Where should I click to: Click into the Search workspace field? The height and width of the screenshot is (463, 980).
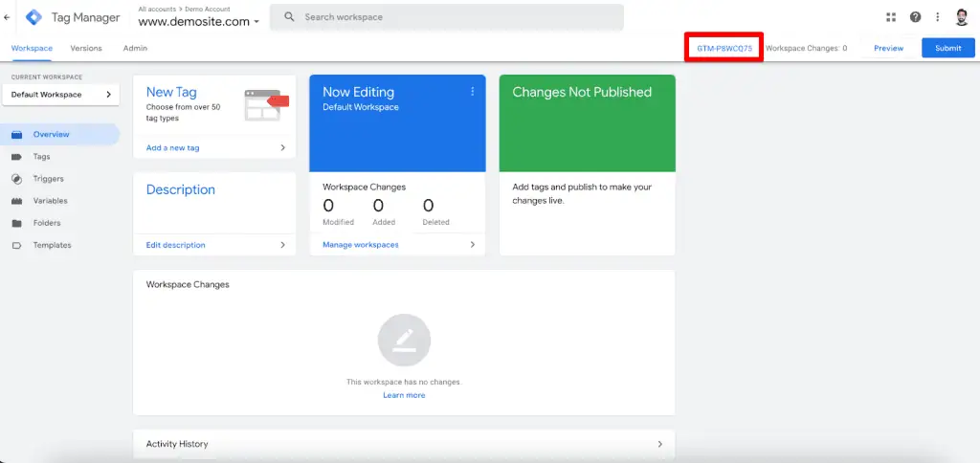coord(450,17)
